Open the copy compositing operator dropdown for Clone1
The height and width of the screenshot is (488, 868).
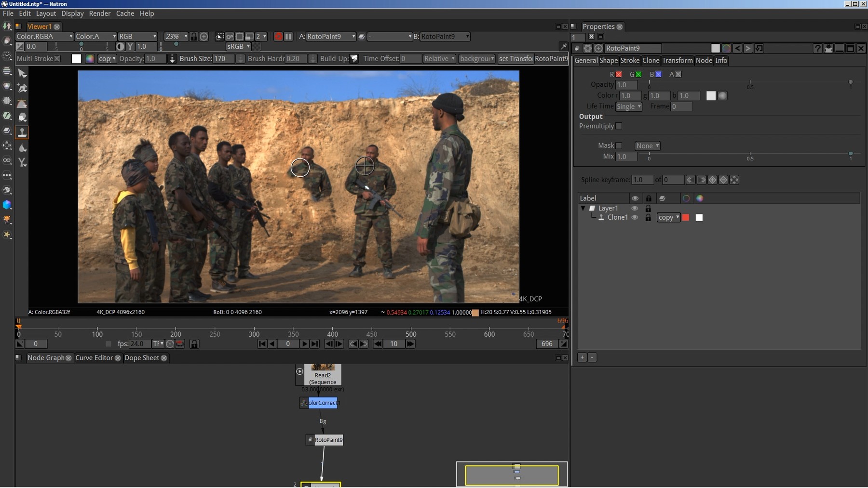click(x=668, y=217)
